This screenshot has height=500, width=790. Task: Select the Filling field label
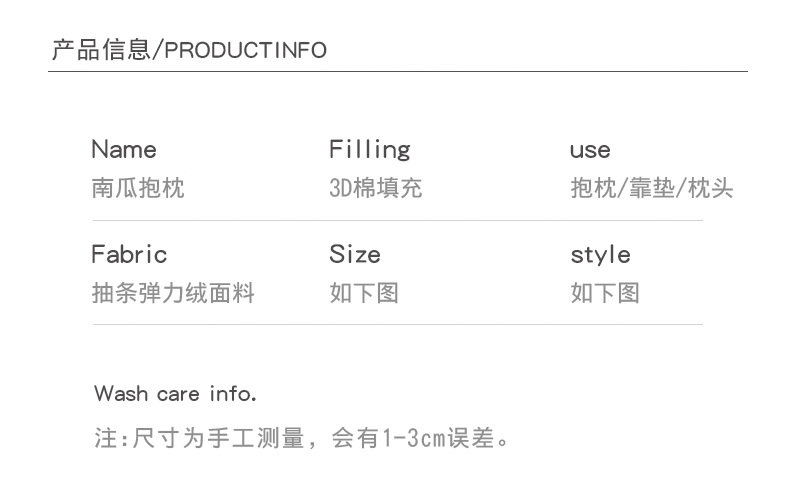pos(369,150)
